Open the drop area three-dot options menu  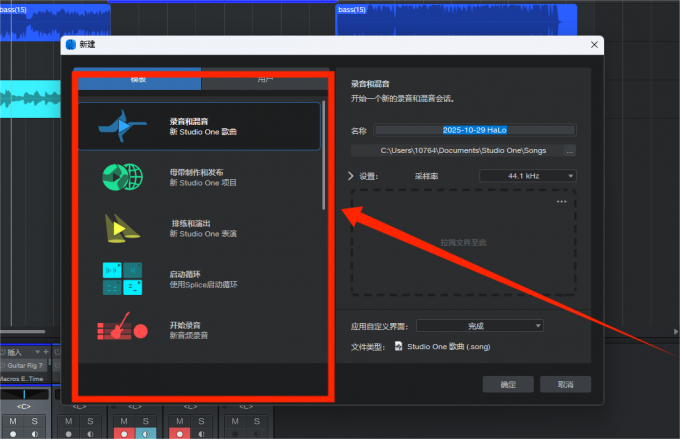[561, 202]
